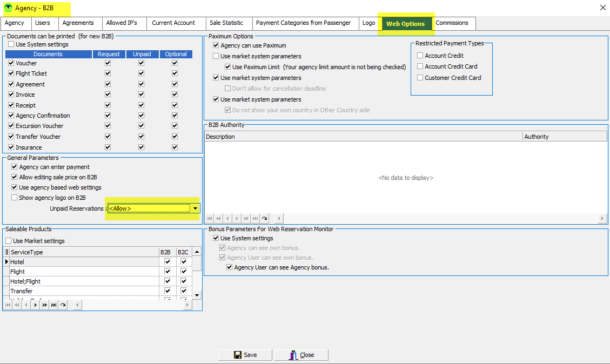This screenshot has width=610, height=364.
Task: Jump to last record in Saleable Products navigator
Action: tap(53, 305)
